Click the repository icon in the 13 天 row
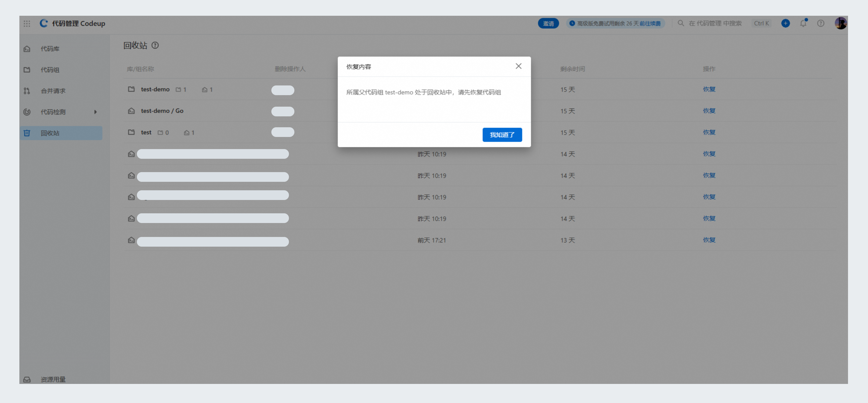Viewport: 868px width, 403px height. [131, 240]
